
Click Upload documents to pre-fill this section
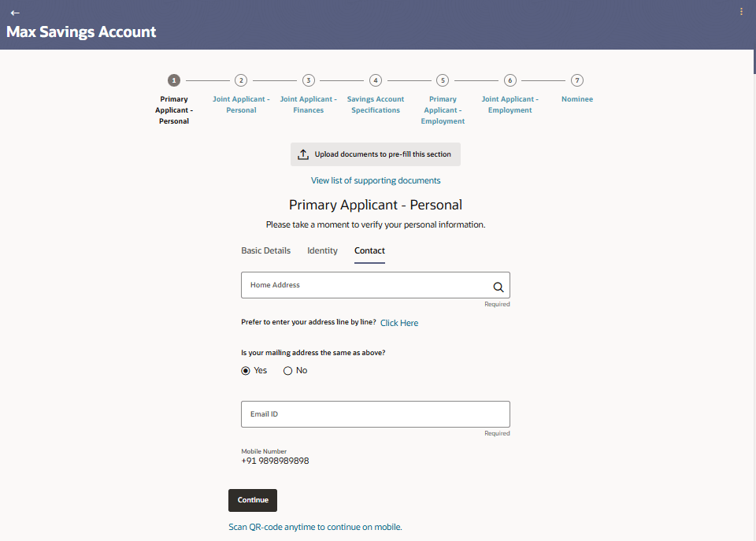click(x=383, y=155)
